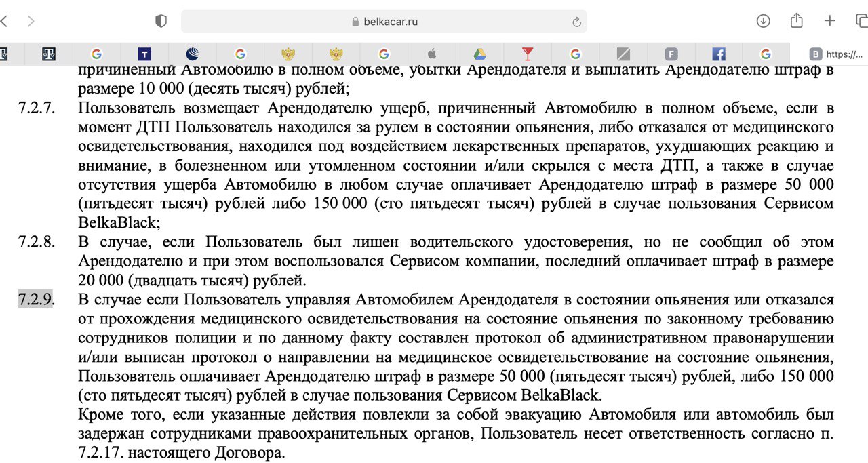Switch to the red cocktail glass tab

coord(528,54)
